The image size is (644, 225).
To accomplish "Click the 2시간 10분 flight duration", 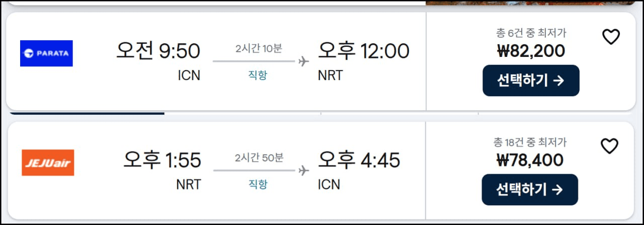I will click(259, 49).
